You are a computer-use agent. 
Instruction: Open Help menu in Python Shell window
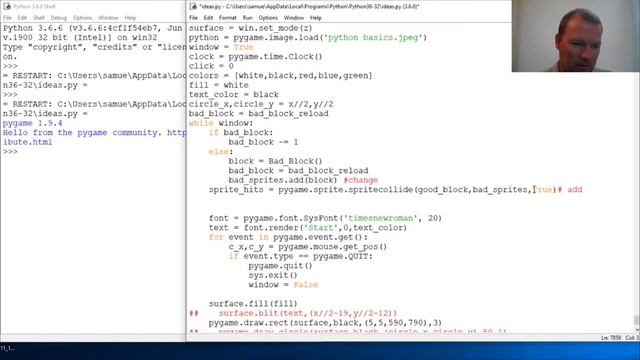(x=130, y=18)
